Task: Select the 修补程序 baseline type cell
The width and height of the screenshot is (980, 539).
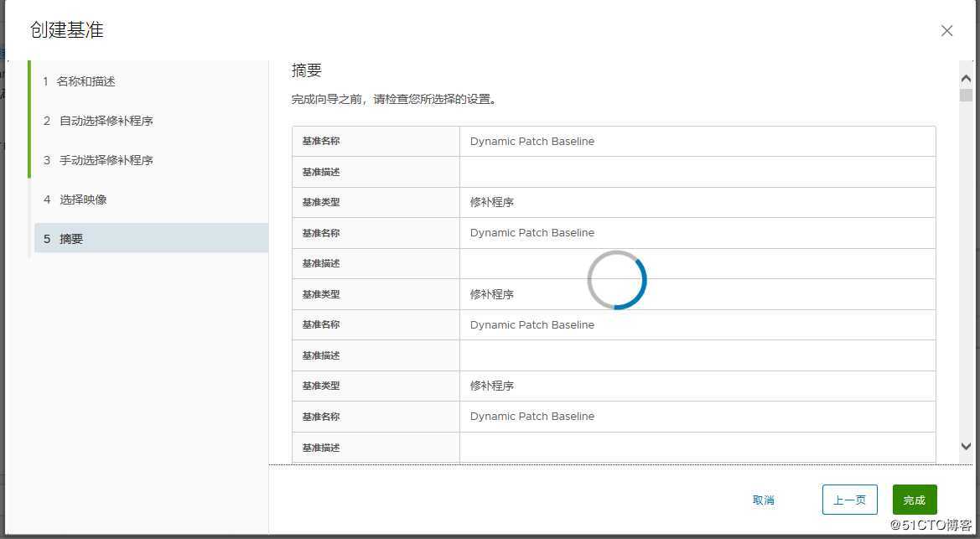Action: click(x=490, y=202)
